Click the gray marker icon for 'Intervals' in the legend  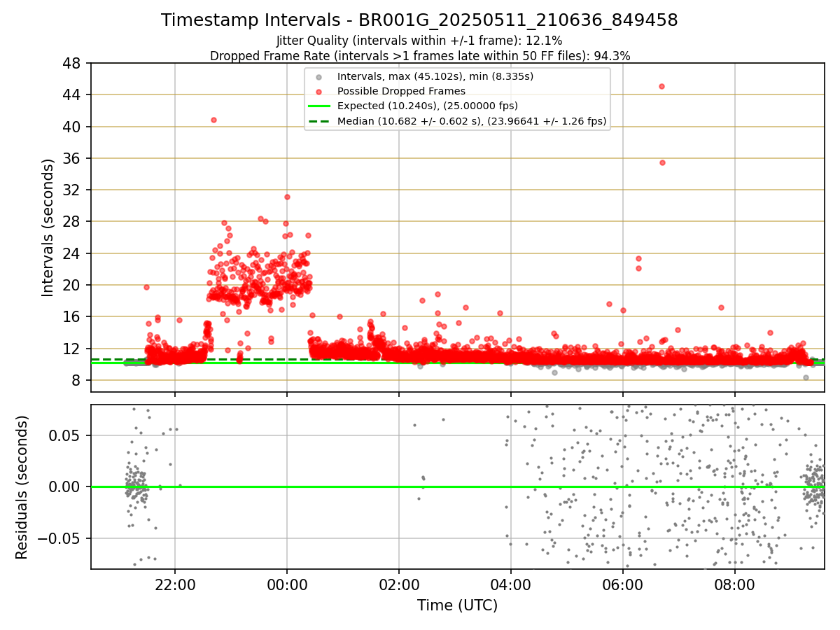click(x=318, y=77)
